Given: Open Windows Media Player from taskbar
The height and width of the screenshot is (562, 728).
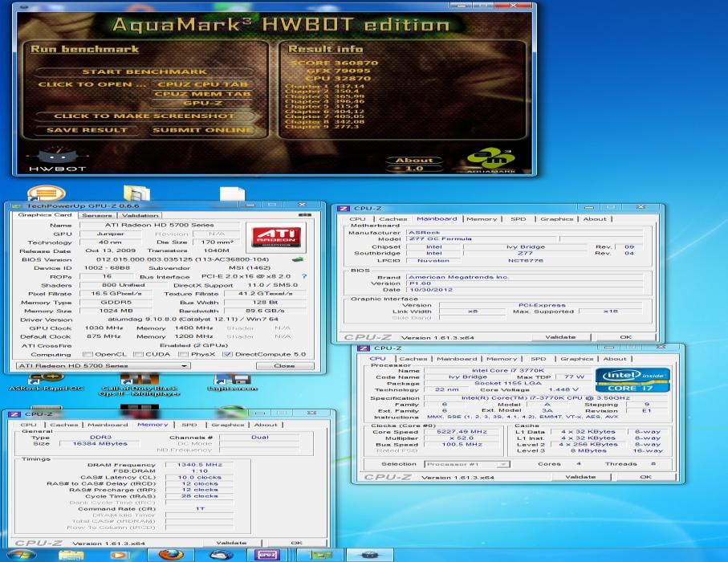Looking at the screenshot, I should (x=120, y=555).
